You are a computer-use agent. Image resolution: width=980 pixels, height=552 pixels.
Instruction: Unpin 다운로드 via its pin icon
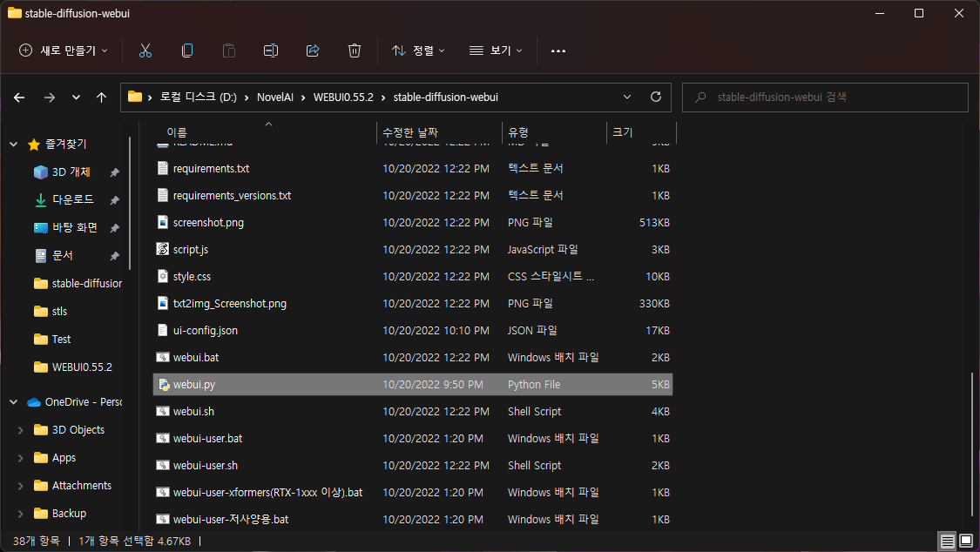(114, 200)
